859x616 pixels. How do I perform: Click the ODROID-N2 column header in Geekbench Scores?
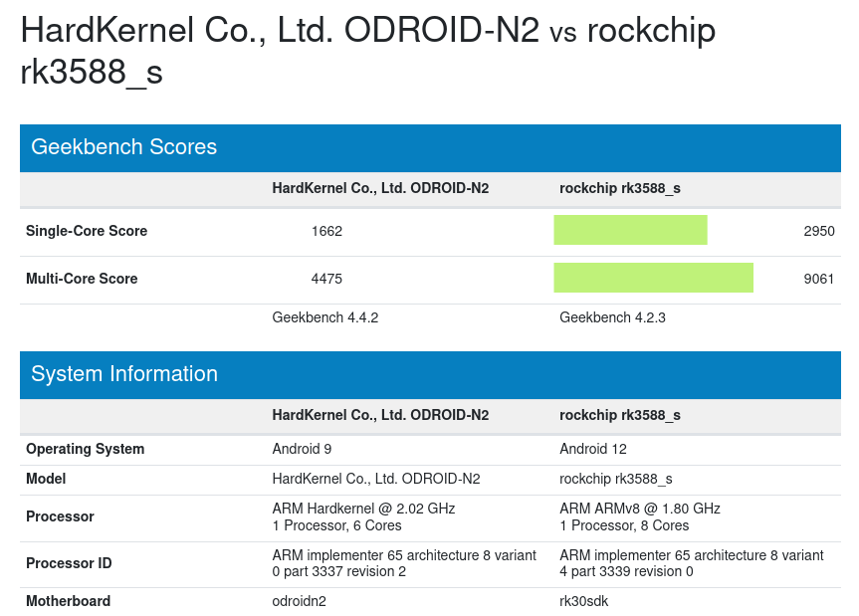click(380, 188)
